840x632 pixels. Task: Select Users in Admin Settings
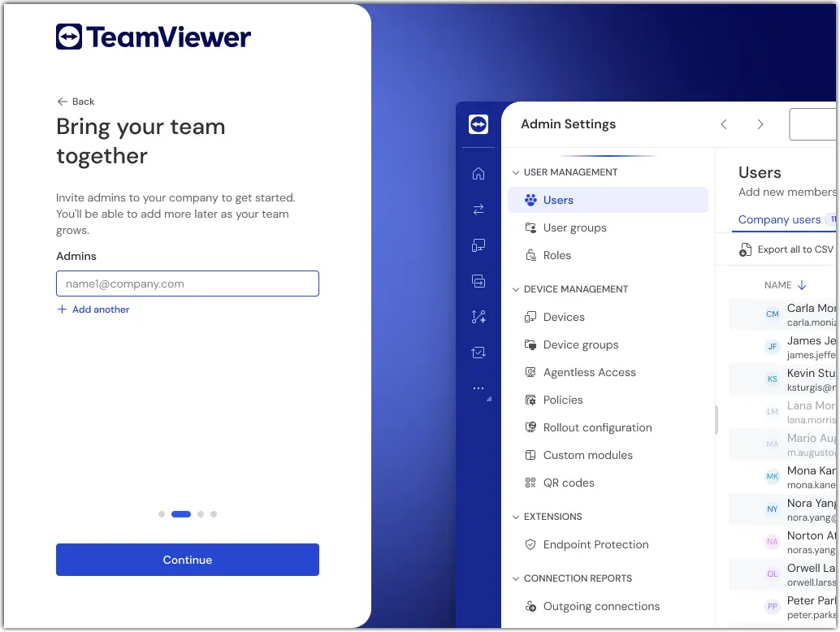coord(608,200)
